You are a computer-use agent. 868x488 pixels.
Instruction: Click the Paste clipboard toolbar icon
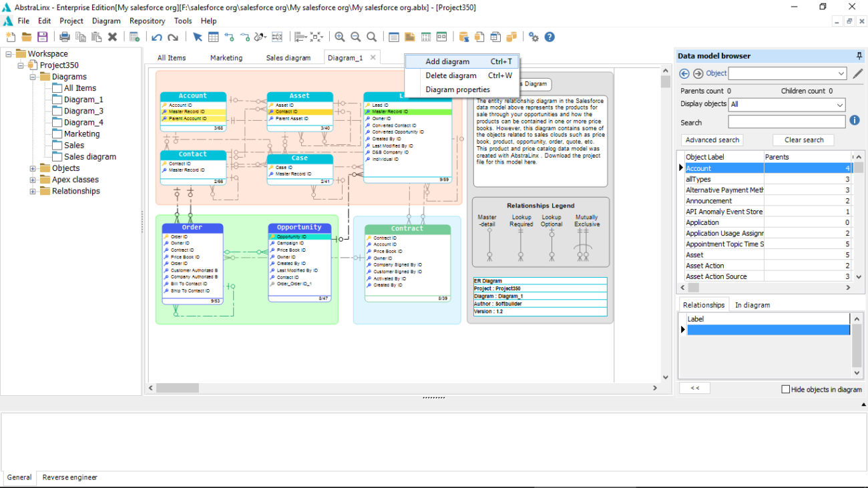(97, 37)
